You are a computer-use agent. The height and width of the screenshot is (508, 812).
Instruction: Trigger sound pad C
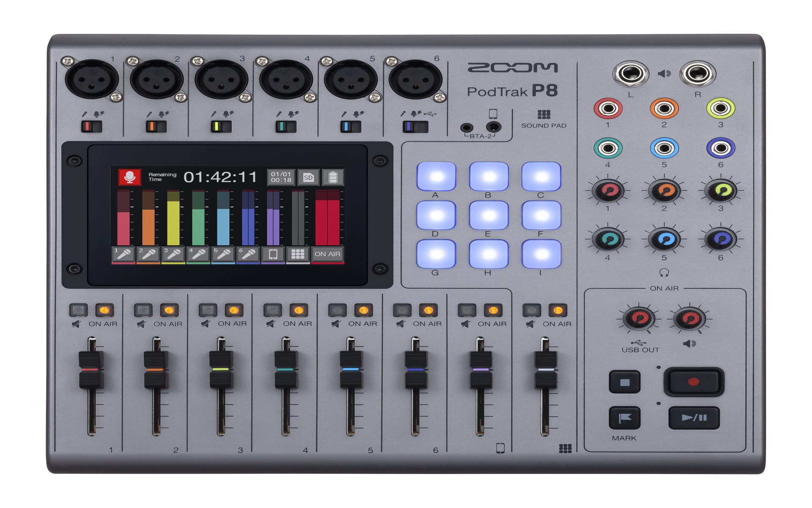[x=541, y=176]
